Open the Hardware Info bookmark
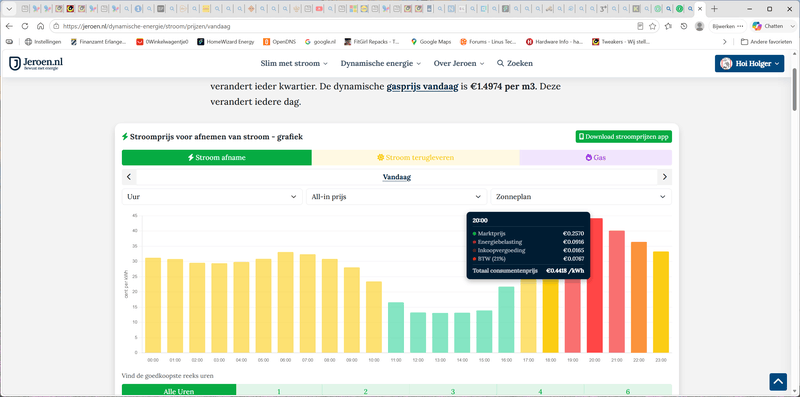Screen dimensions: 800x397 (555, 42)
